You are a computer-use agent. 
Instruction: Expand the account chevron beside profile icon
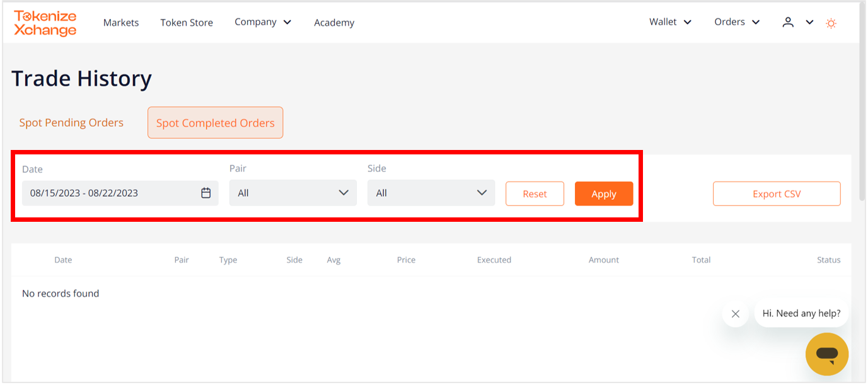point(809,22)
